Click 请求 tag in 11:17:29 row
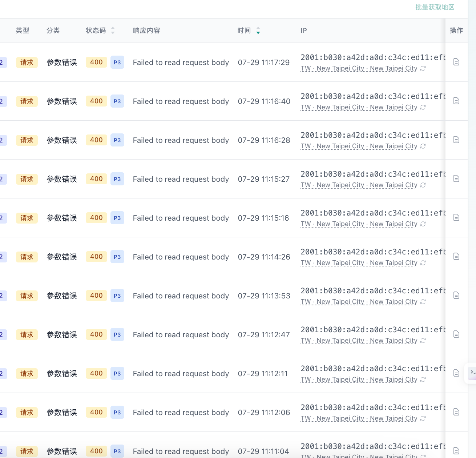The height and width of the screenshot is (458, 476). click(x=27, y=63)
